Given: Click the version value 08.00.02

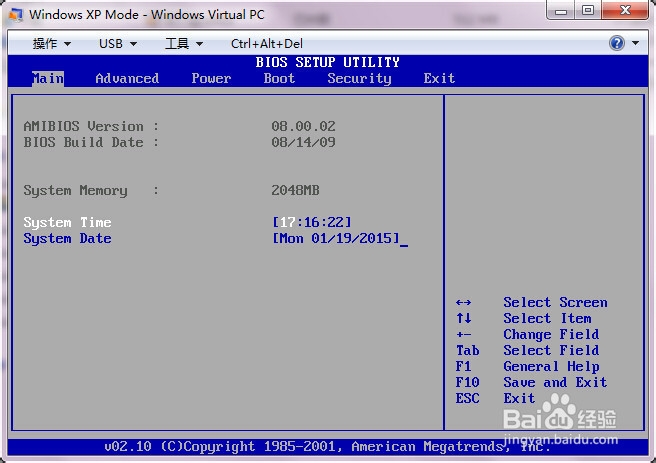Looking at the screenshot, I should (303, 126).
